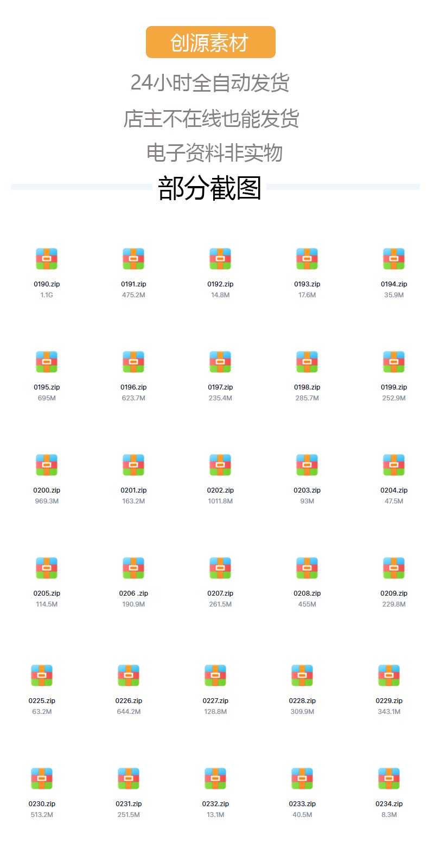This screenshot has height=868, width=434.
Task: Click the 0232.zip file name
Action: click(215, 804)
